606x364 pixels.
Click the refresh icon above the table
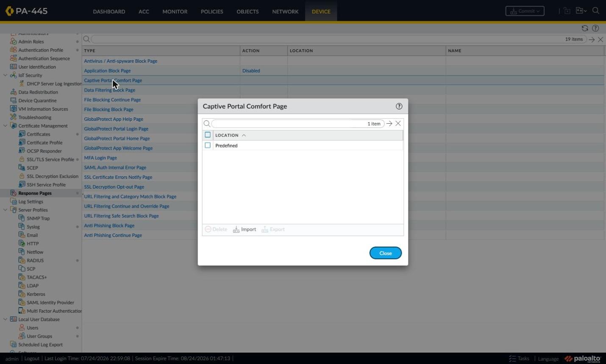click(x=585, y=28)
